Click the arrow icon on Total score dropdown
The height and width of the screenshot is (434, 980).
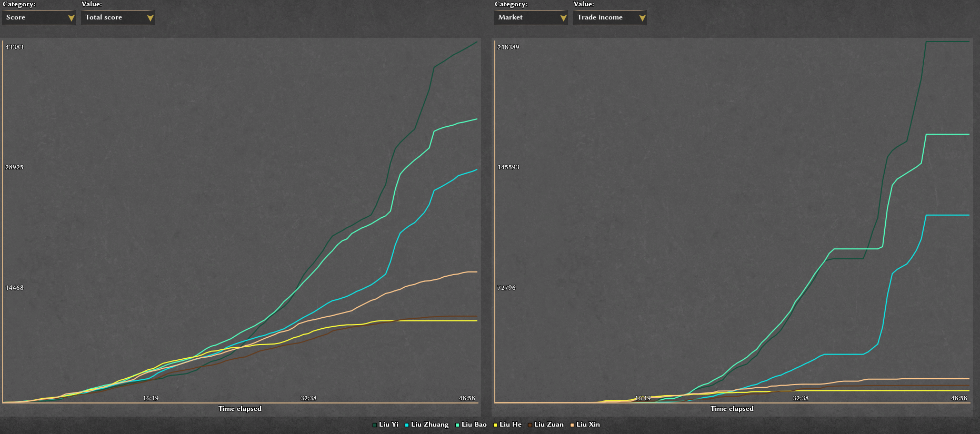point(151,18)
